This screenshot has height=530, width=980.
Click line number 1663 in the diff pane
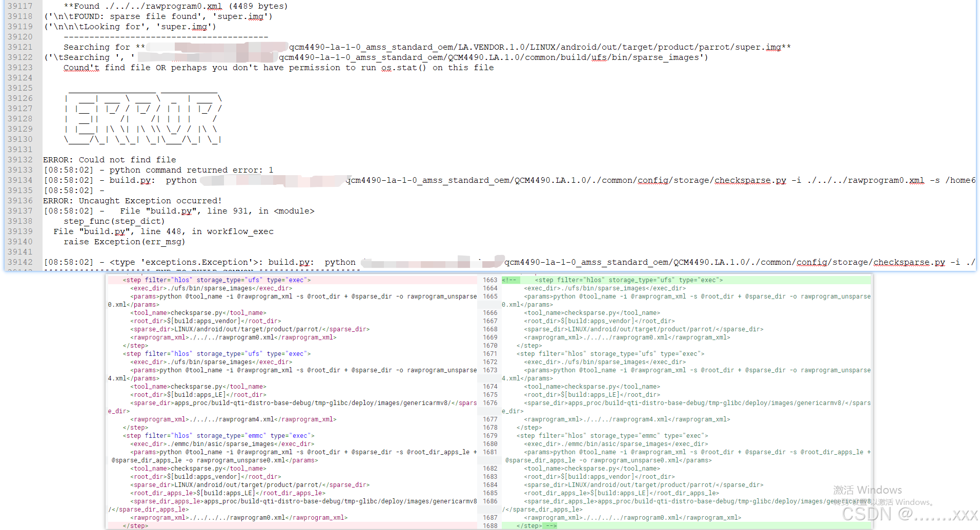tap(490, 280)
